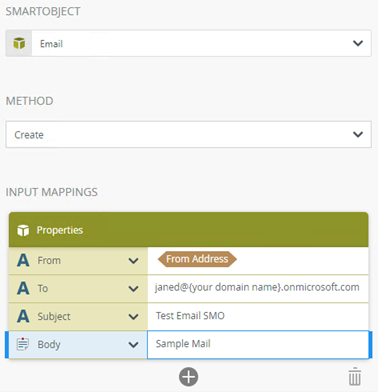The width and height of the screenshot is (378, 392).
Task: Select the From Address token
Action: click(197, 259)
